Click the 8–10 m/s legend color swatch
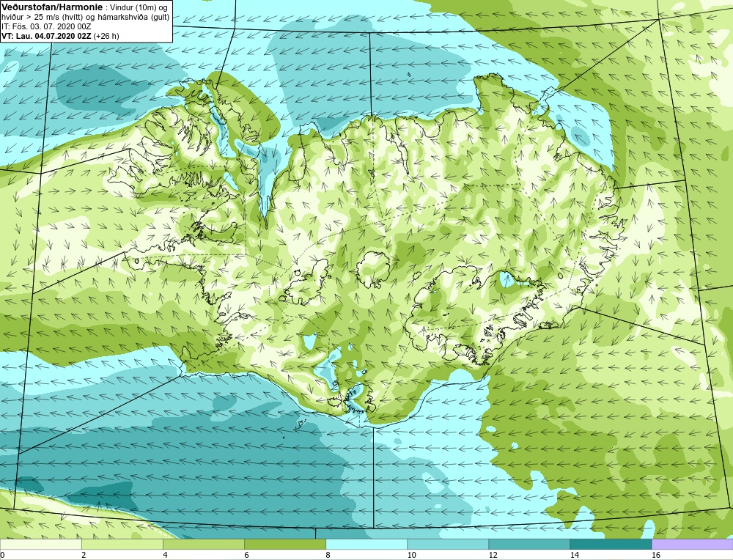733x560 pixels. [366, 544]
